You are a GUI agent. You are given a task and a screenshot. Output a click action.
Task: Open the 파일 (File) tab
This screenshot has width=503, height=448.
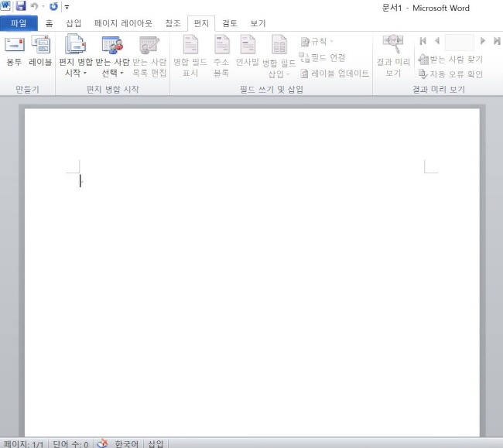point(19,23)
